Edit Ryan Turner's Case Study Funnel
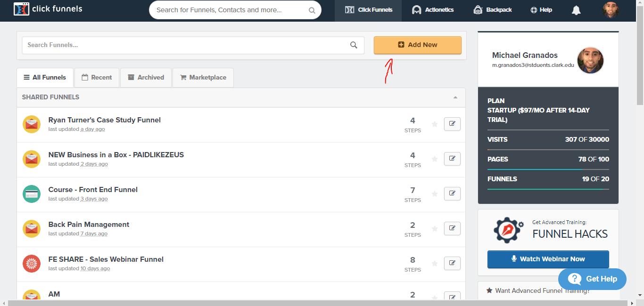 452,124
